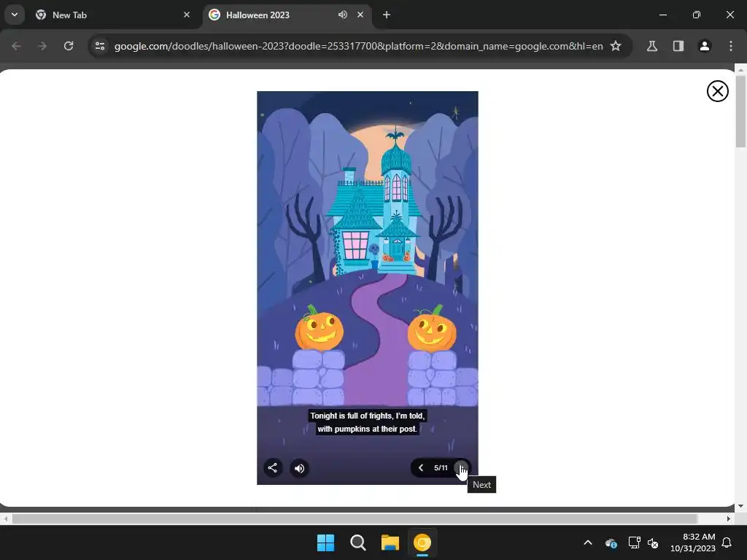This screenshot has height=560, width=747.
Task: Open muted volume tray icon
Action: [653, 542]
